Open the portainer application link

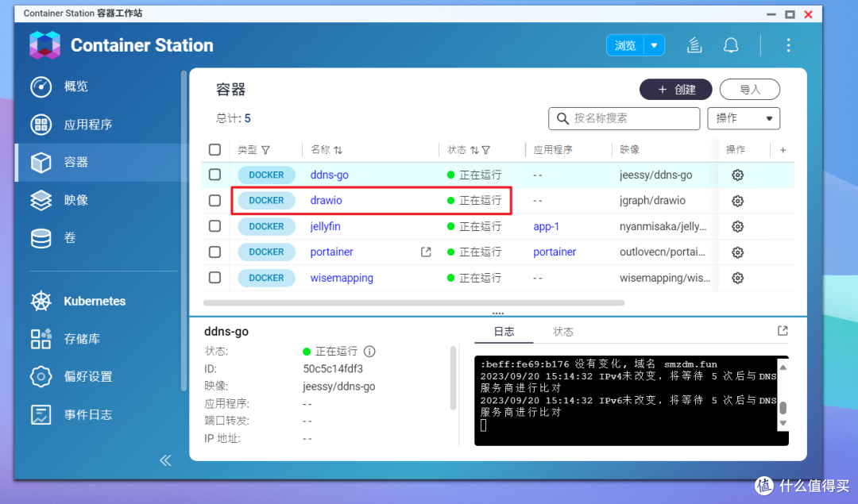point(555,252)
